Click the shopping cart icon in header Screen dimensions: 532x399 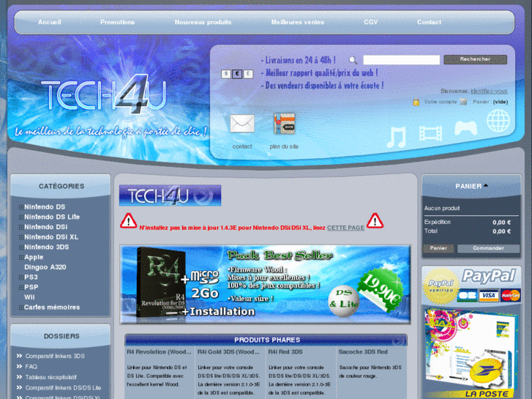pos(463,102)
